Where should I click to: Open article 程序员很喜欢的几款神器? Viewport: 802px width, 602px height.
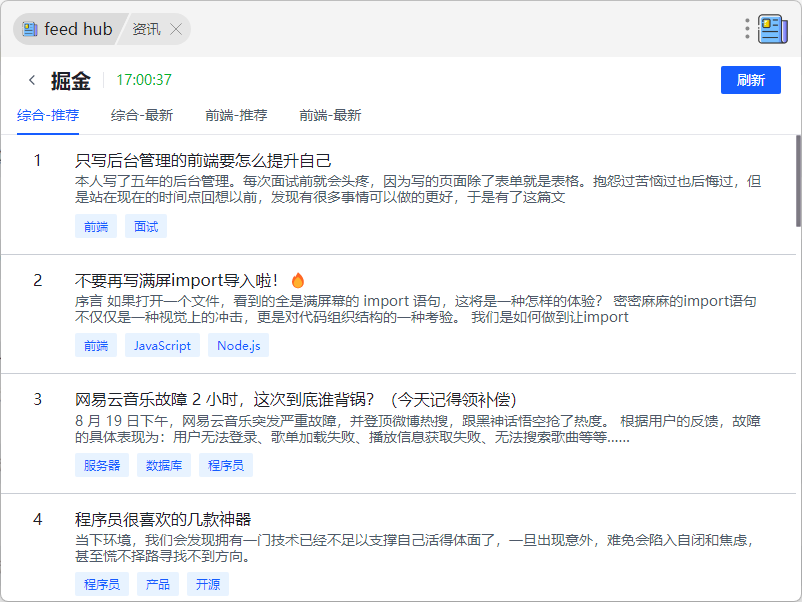coord(163,519)
